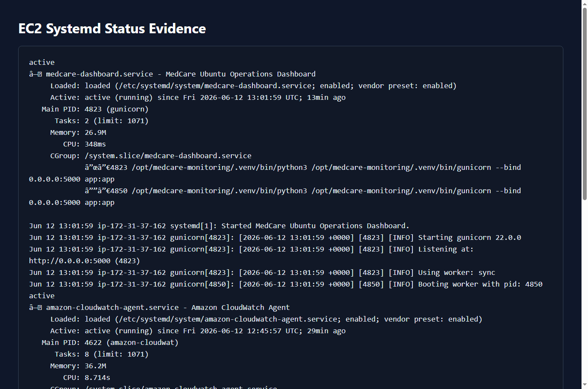
Task: Click the medcare-dashboard.service unit name line
Action: (x=173, y=74)
